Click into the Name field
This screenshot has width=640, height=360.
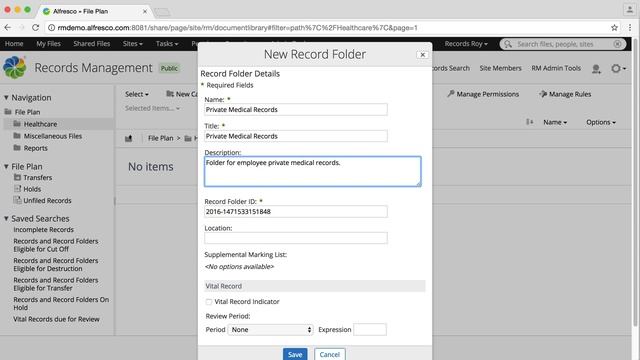tap(296, 109)
